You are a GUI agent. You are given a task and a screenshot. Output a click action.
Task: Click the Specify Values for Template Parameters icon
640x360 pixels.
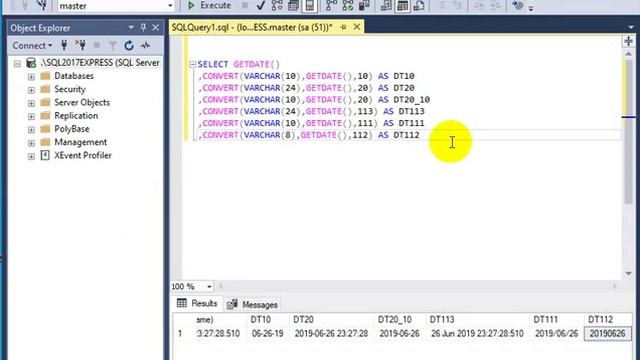[518, 6]
